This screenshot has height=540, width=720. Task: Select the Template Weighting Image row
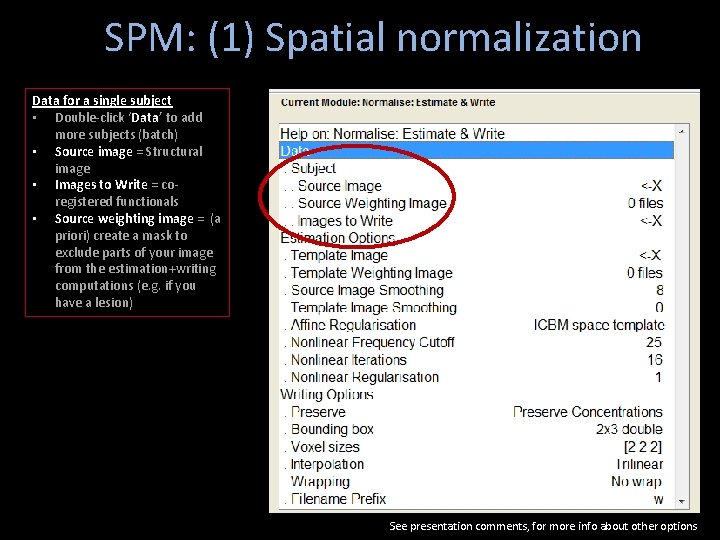tap(477, 273)
